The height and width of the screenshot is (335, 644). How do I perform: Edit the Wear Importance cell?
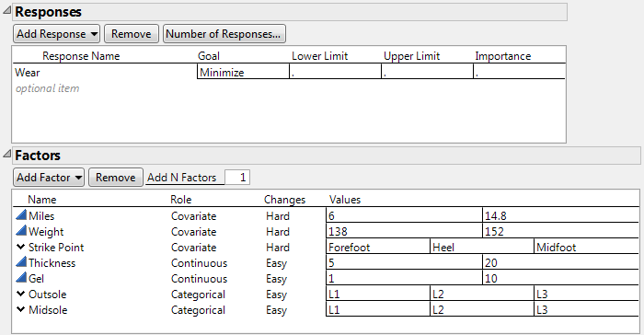(519, 73)
